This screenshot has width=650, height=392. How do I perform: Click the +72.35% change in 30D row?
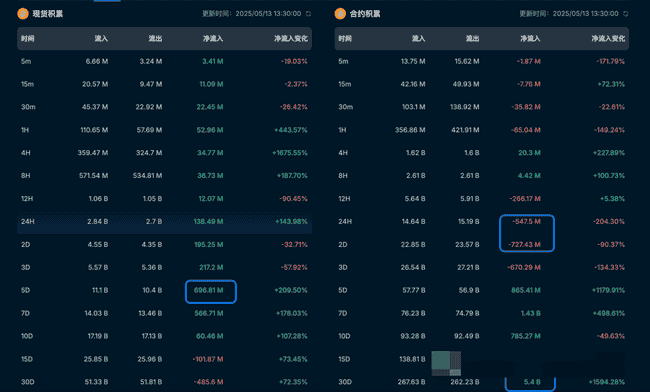pyautogui.click(x=293, y=382)
